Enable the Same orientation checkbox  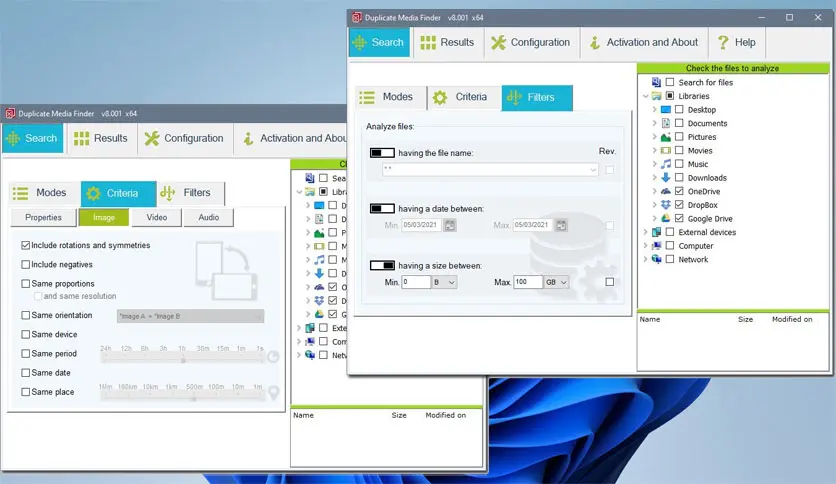pyautogui.click(x=26, y=315)
